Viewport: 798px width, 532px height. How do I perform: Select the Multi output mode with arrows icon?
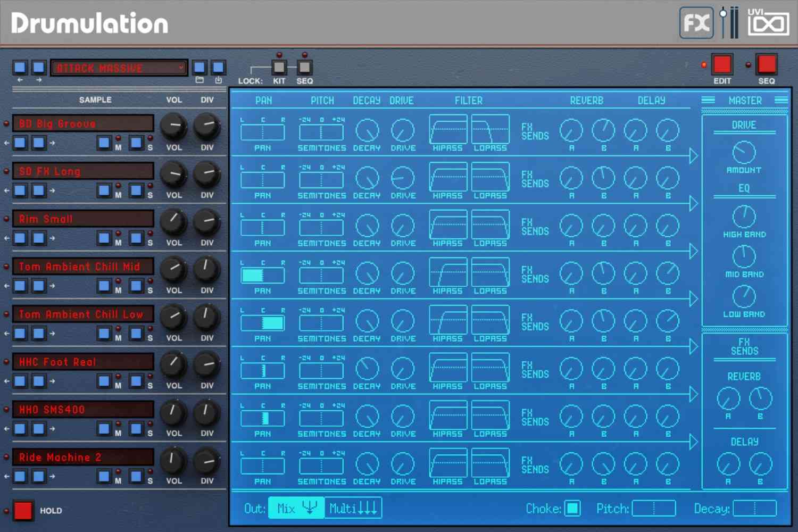click(x=353, y=508)
